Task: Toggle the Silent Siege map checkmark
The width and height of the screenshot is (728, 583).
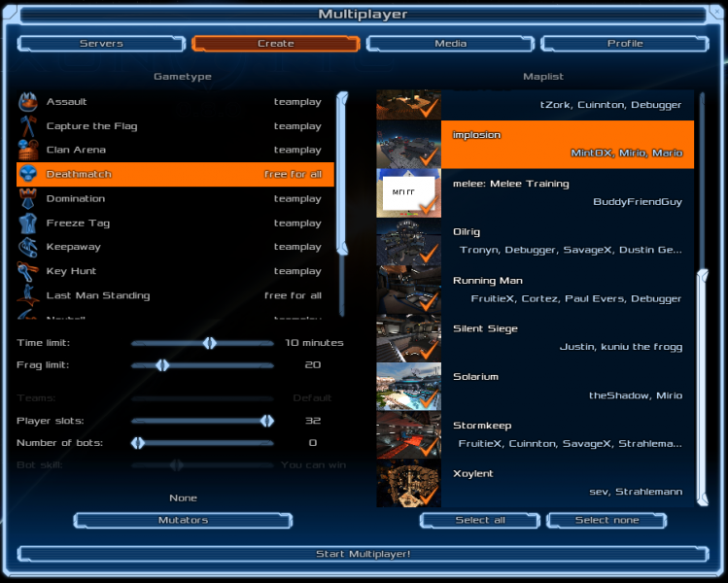Action: tap(430, 351)
